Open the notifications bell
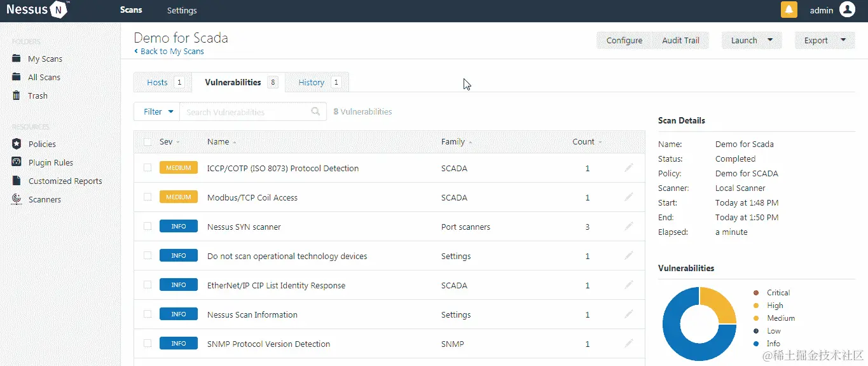The image size is (868, 366). click(x=789, y=10)
